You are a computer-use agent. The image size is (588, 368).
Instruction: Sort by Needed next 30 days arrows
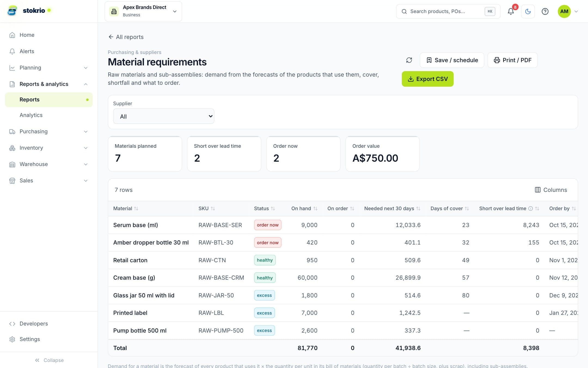point(418,209)
